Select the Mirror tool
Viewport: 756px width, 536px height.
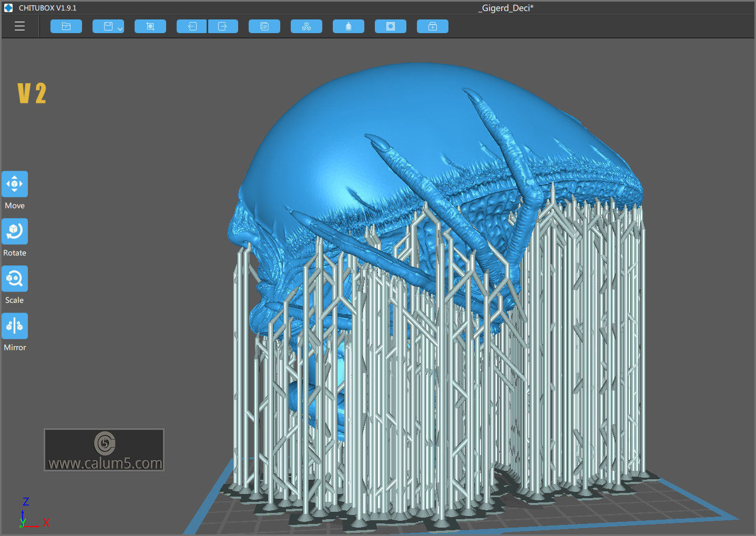15,326
